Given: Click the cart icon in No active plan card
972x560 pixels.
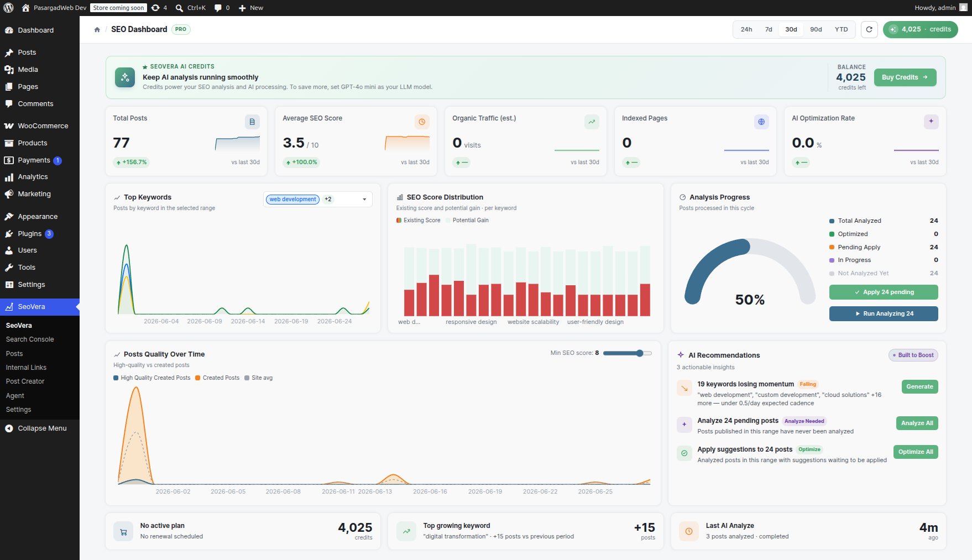Looking at the screenshot, I should 123,532.
